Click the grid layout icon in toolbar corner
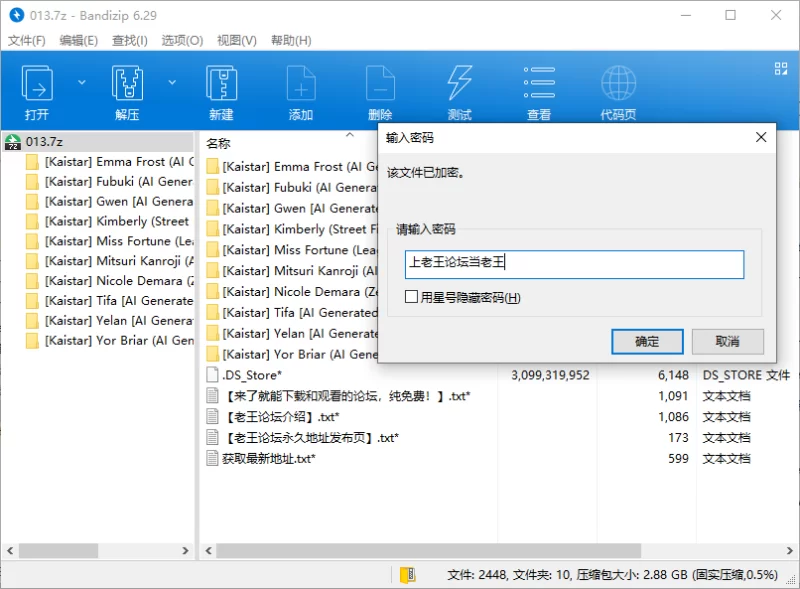800x589 pixels. [781, 68]
